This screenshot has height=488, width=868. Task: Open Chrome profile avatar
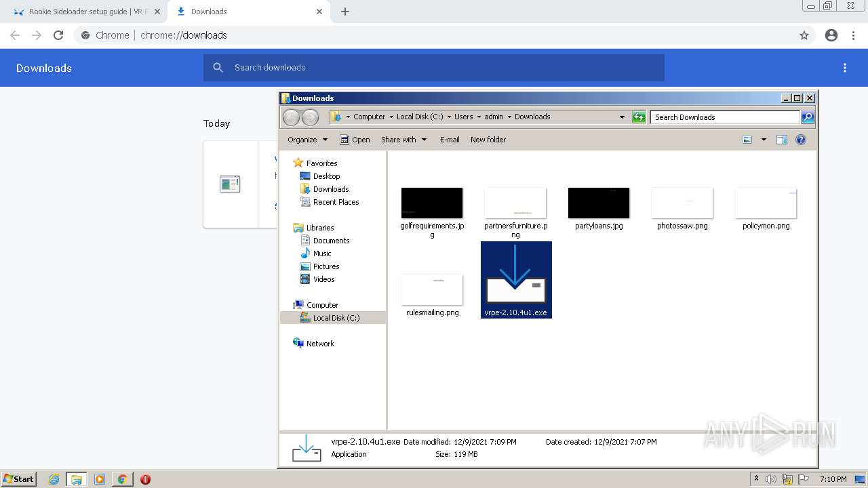click(831, 35)
